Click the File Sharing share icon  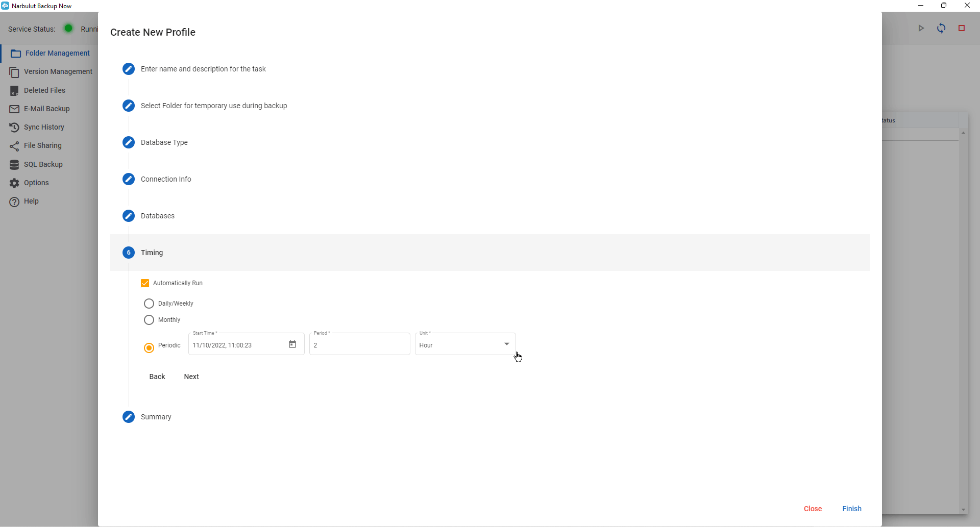(14, 146)
